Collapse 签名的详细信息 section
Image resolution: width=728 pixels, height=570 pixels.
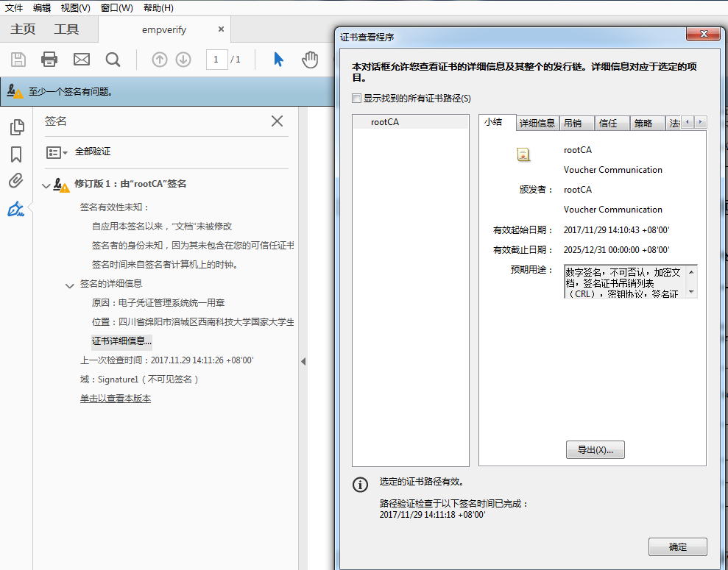tap(71, 285)
